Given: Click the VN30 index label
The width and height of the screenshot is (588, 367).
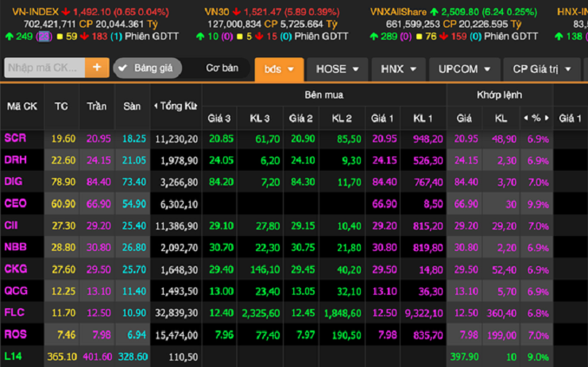Looking at the screenshot, I should point(217,12).
